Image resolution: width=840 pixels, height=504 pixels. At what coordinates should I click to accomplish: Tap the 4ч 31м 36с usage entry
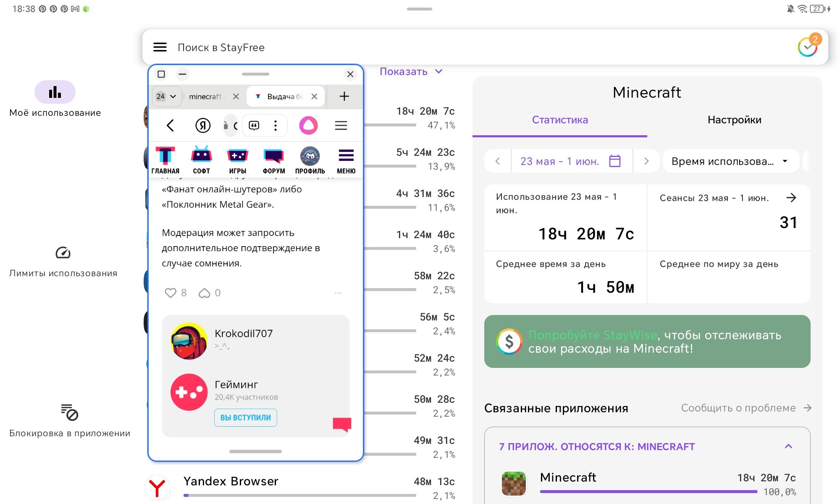point(425,200)
